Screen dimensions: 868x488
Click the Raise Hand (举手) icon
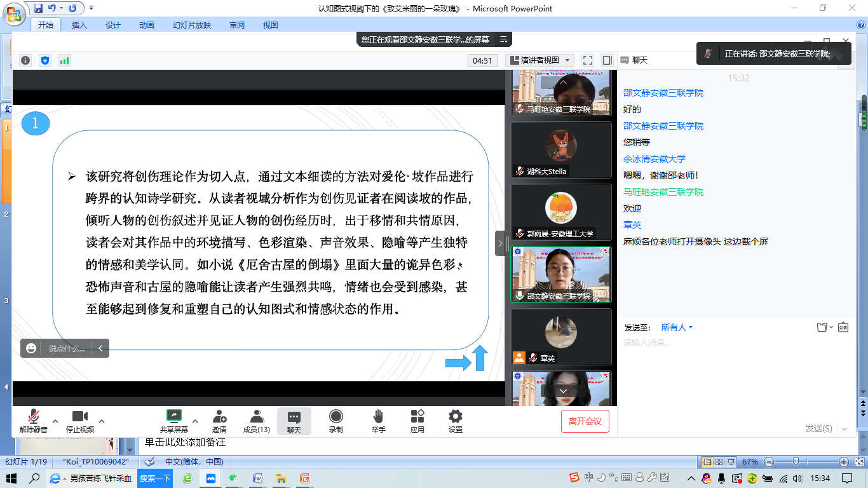[378, 421]
